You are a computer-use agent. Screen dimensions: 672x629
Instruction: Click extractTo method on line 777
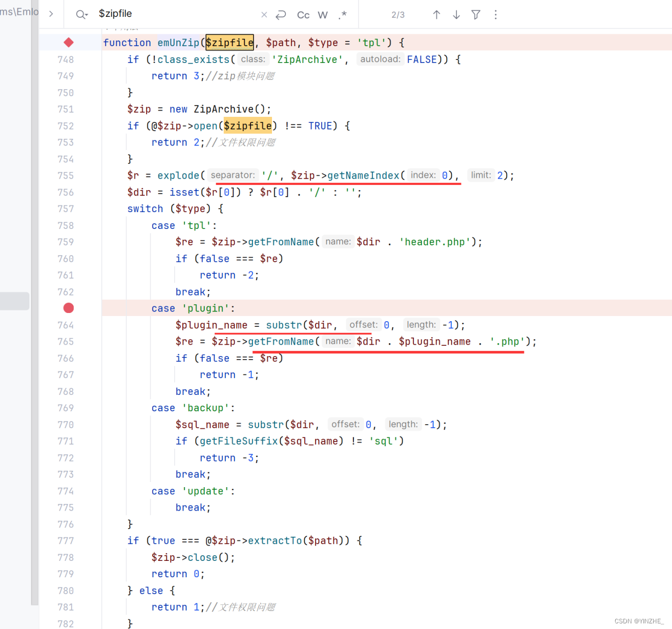pos(275,541)
